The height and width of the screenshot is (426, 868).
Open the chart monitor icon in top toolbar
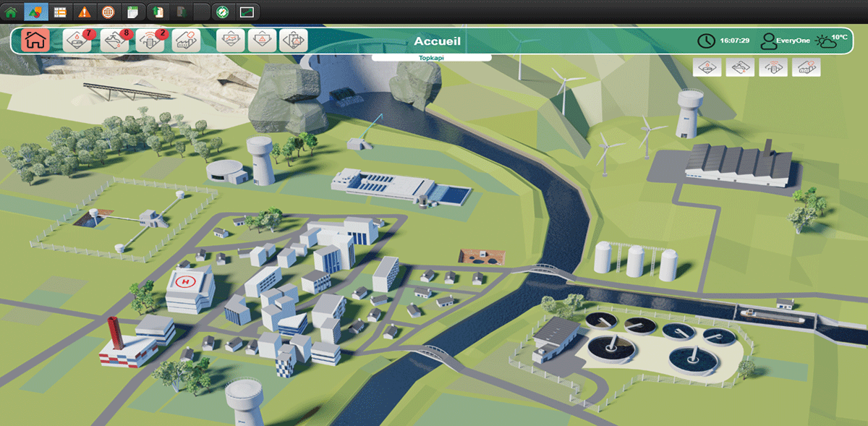(247, 12)
